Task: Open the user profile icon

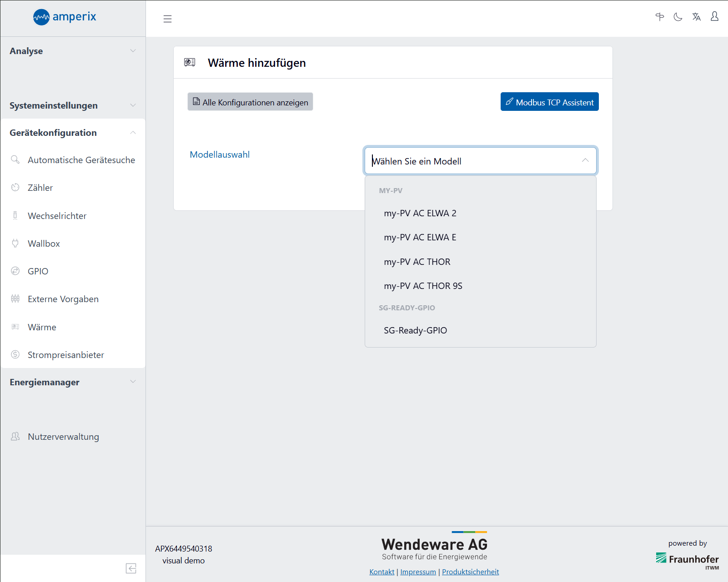Action: coord(714,17)
